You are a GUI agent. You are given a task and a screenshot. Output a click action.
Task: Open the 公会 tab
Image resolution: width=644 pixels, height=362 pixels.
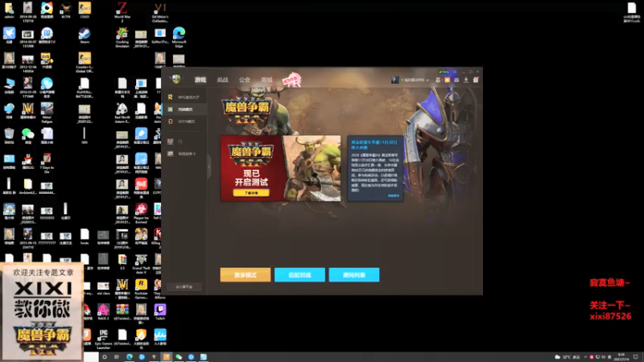coord(245,80)
